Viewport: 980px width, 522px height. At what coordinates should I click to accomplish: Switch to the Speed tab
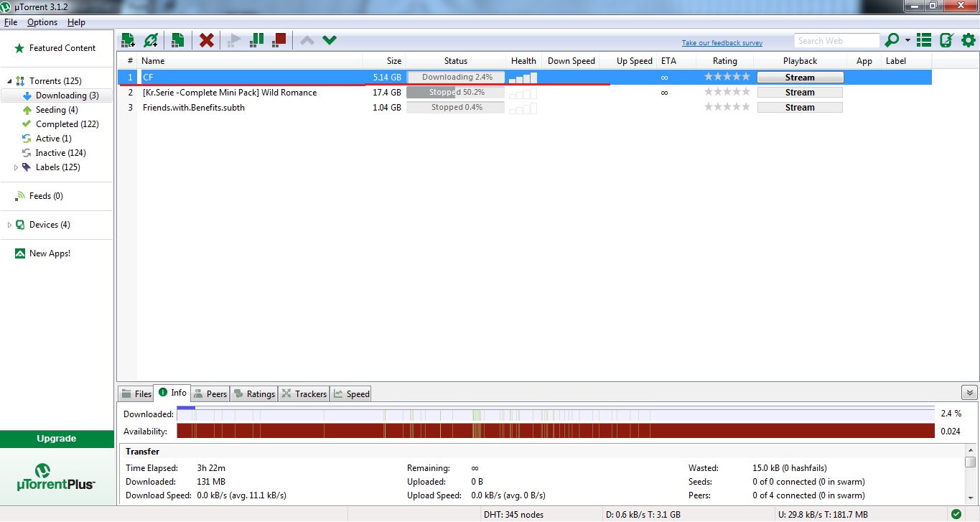coord(351,393)
